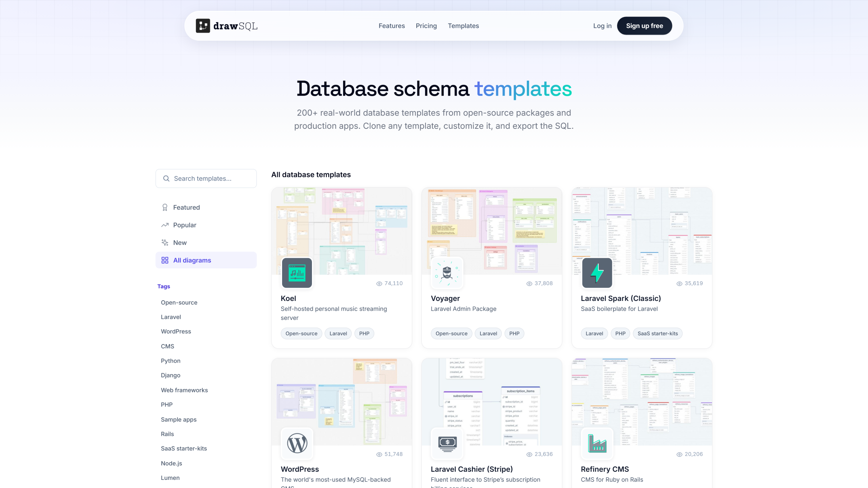Open the WordPress logo icon
This screenshot has height=488, width=868.
297,443
